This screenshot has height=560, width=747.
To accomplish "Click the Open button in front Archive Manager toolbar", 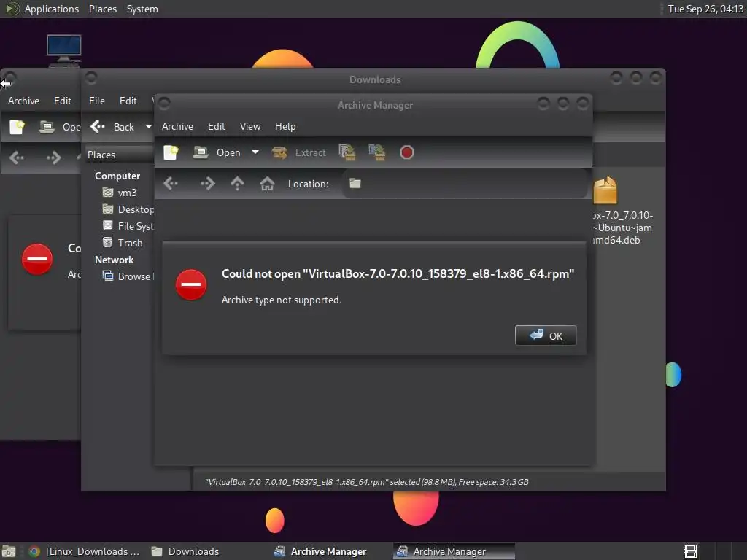I will click(217, 152).
